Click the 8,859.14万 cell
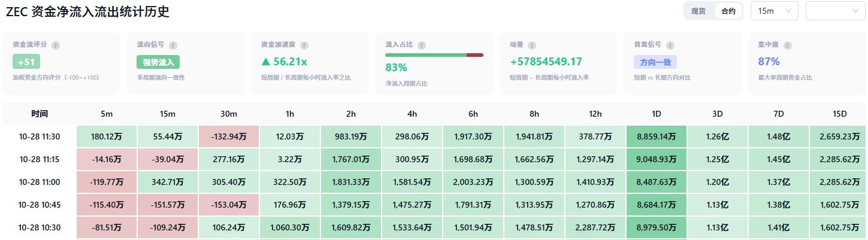This screenshot has width=868, height=240. [657, 136]
